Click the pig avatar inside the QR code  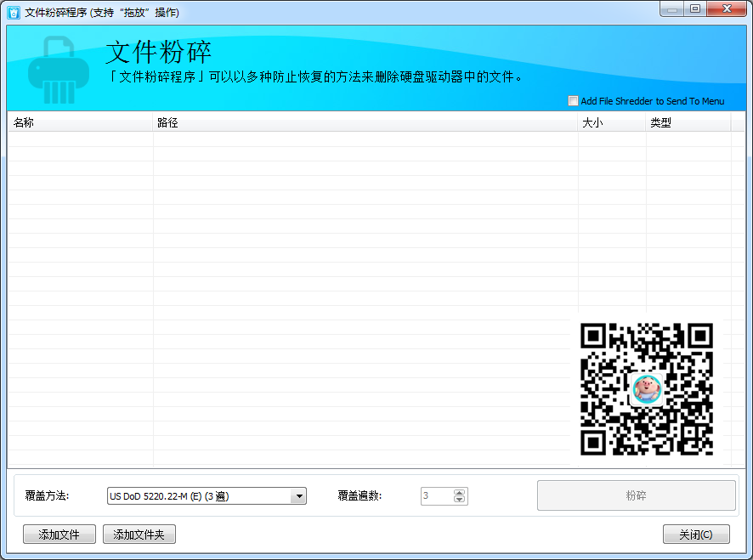(647, 389)
